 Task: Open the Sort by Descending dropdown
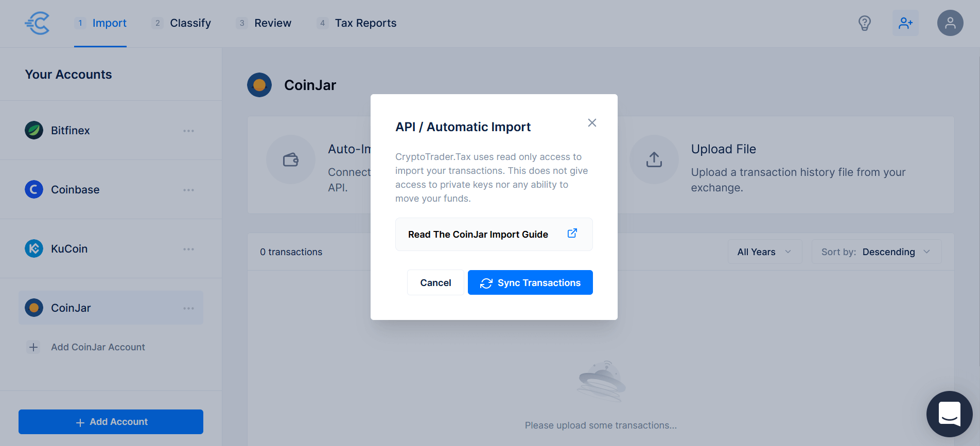coord(877,252)
